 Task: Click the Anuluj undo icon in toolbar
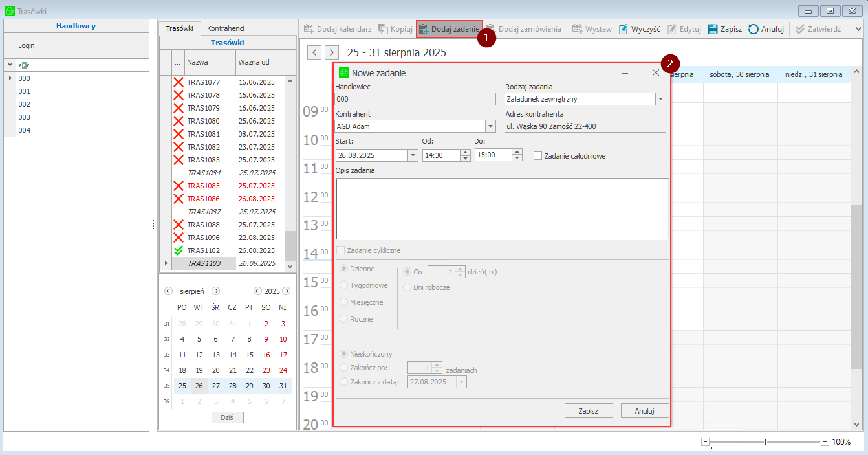[754, 29]
